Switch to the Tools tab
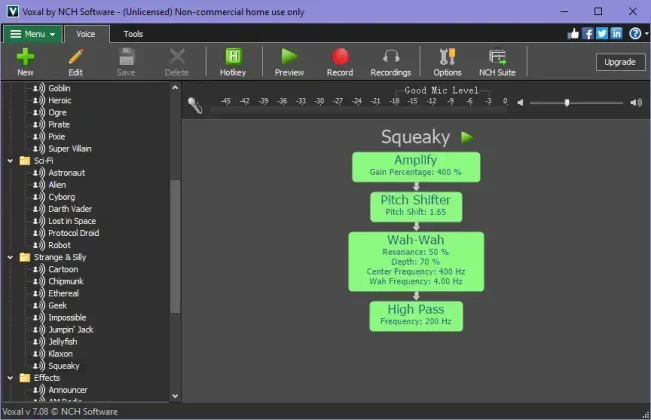This screenshot has width=651, height=420. coord(133,34)
